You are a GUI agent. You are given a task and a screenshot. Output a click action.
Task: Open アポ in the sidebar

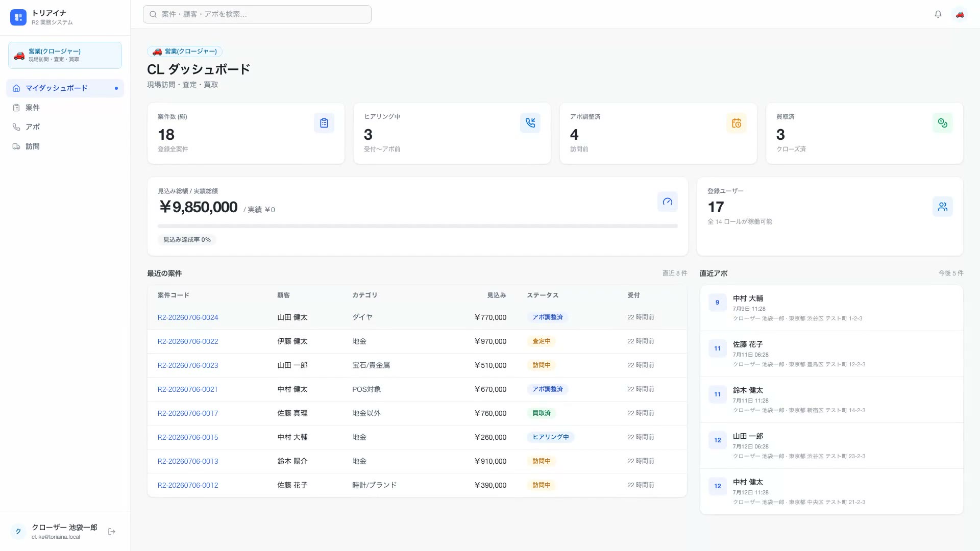pyautogui.click(x=65, y=127)
